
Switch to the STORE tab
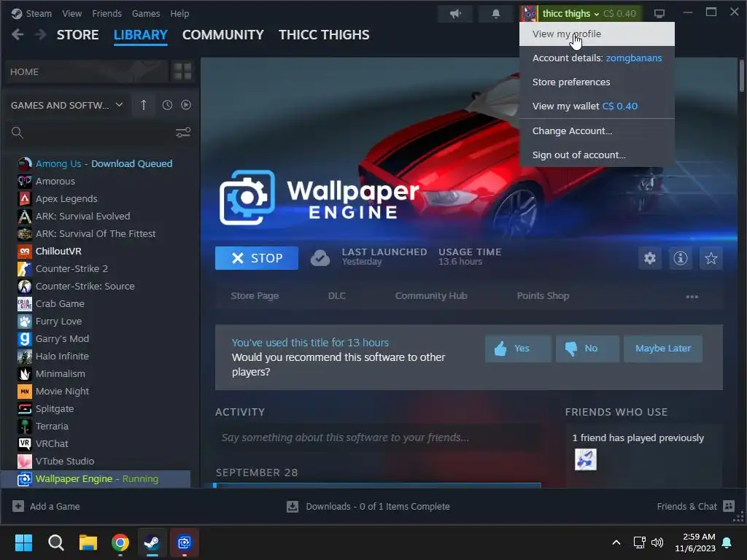[x=77, y=35]
